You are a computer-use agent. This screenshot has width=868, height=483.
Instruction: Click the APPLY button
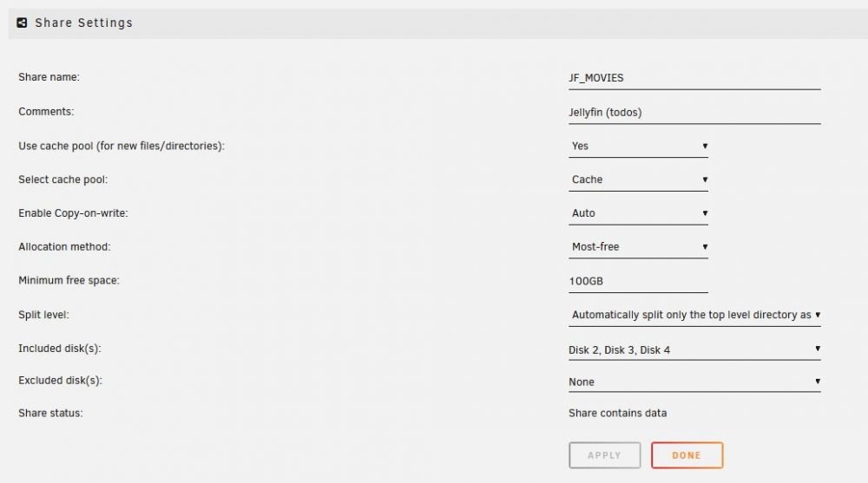coord(604,455)
